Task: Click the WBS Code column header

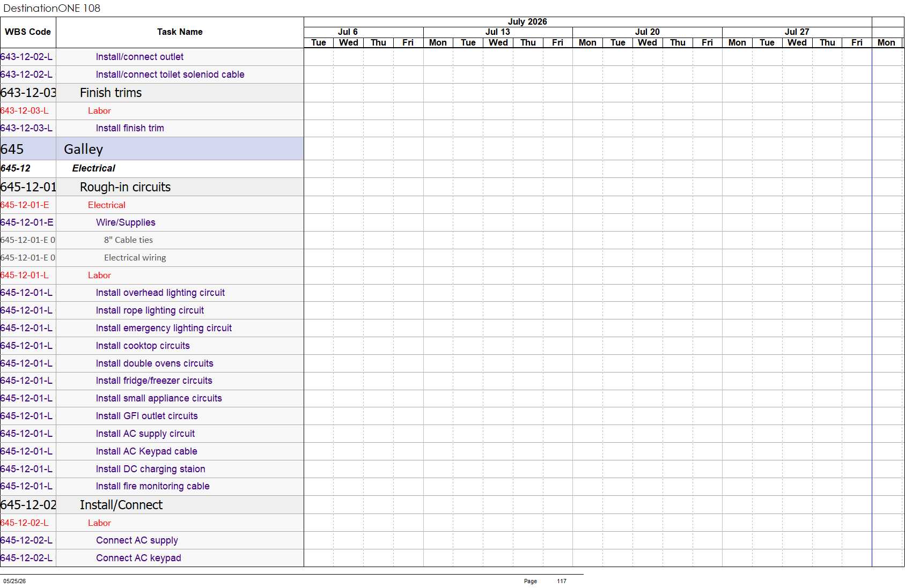Action: pyautogui.click(x=28, y=32)
